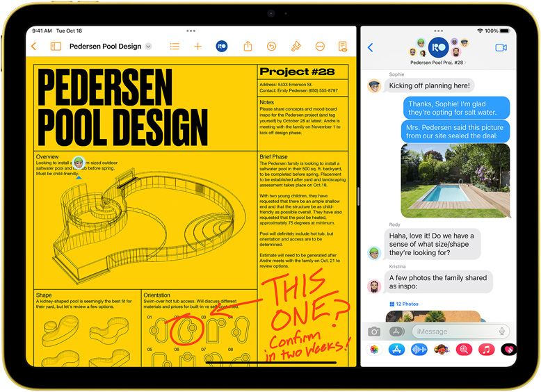541x392 pixels.
Task: Toggle the sidebar view panel
Action: [x=56, y=46]
